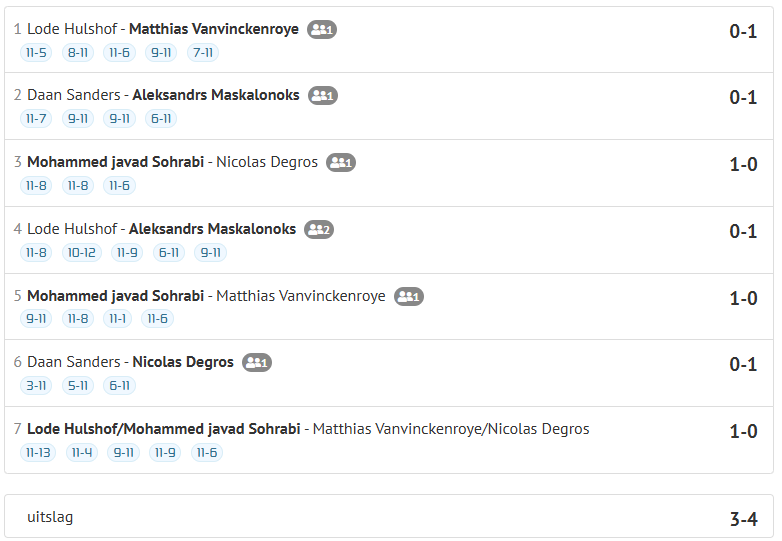The height and width of the screenshot is (541, 782).
Task: Click the 11-13 set score in doubles match
Action: coord(38,453)
